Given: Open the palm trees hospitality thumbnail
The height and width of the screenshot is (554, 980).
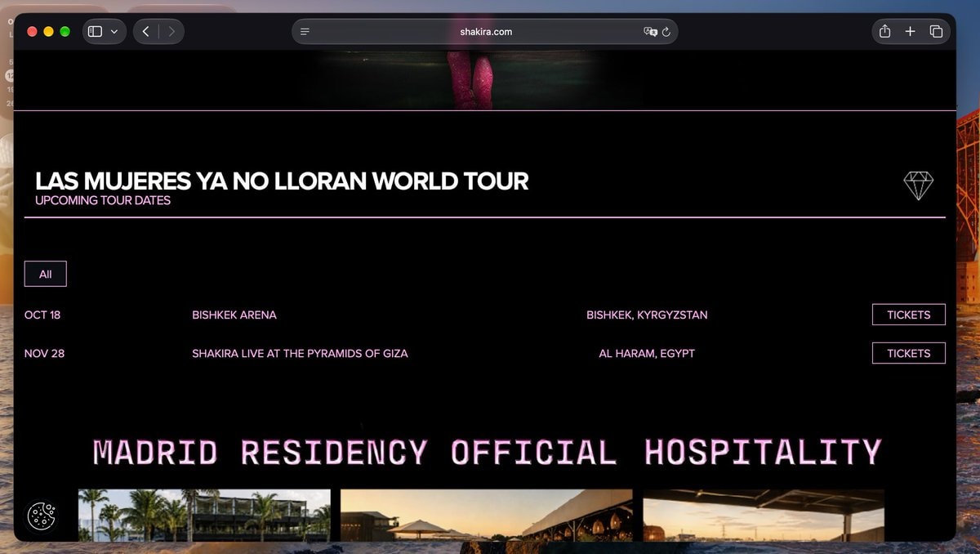Looking at the screenshot, I should (x=204, y=515).
